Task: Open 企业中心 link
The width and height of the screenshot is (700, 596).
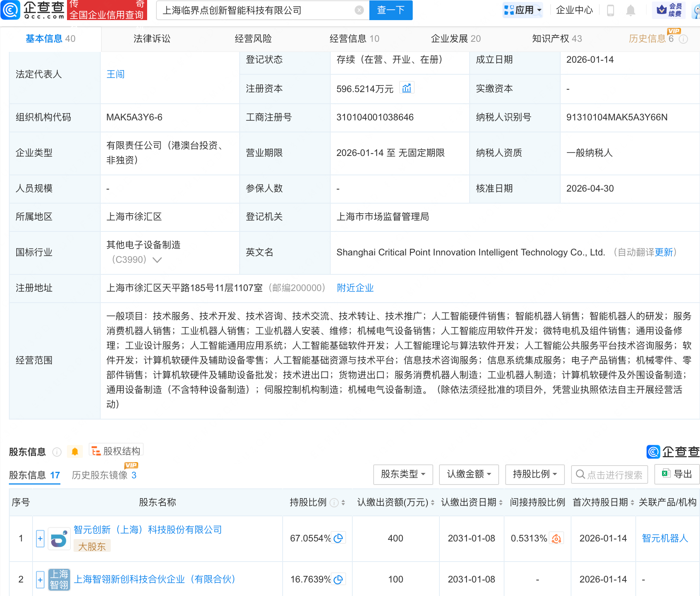Action: click(574, 10)
